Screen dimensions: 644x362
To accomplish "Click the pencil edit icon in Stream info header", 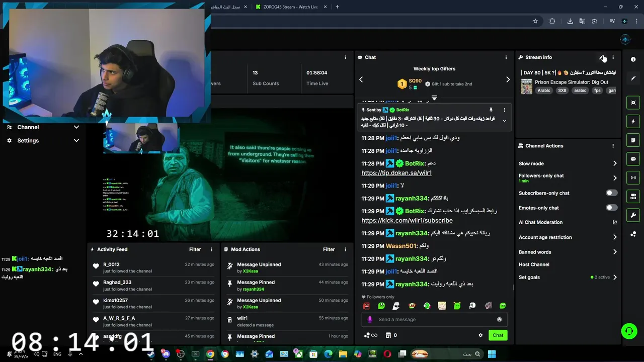I will click(x=602, y=57).
